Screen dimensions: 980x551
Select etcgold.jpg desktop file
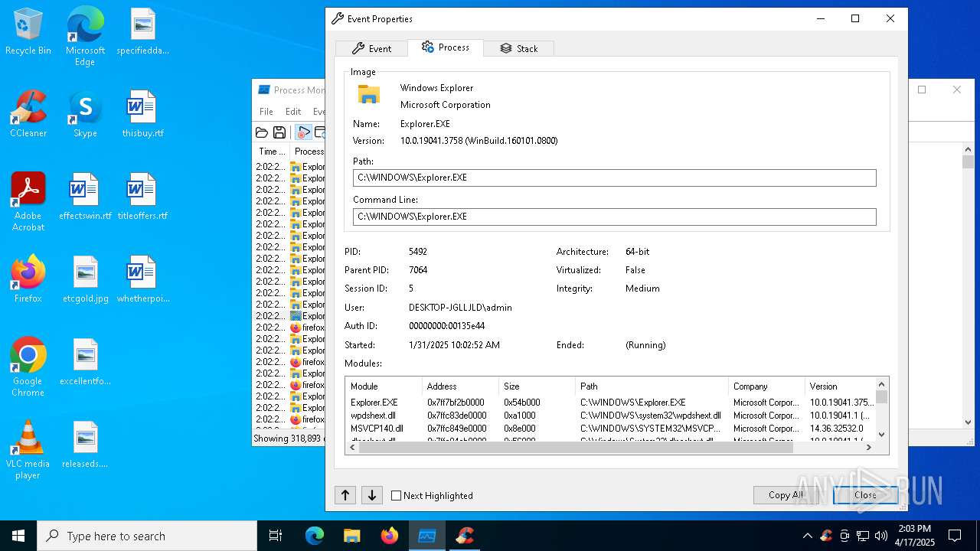tap(85, 280)
